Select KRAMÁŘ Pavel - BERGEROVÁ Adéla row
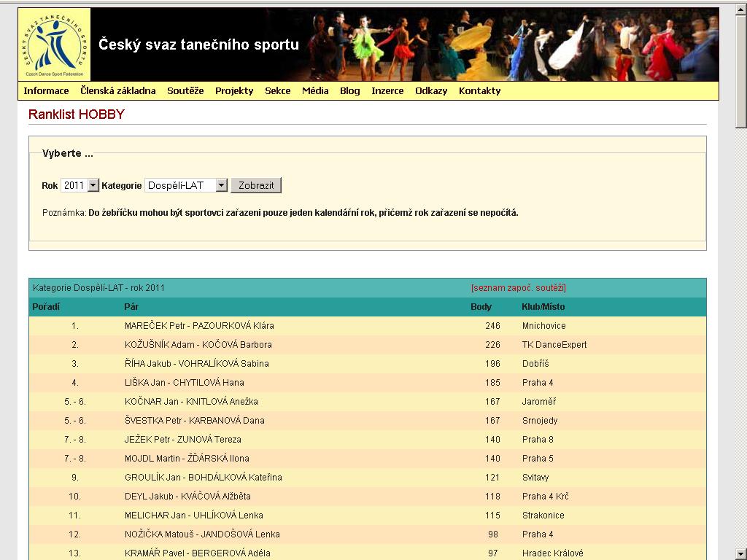Screen dimensions: 747x560 (x=368, y=553)
